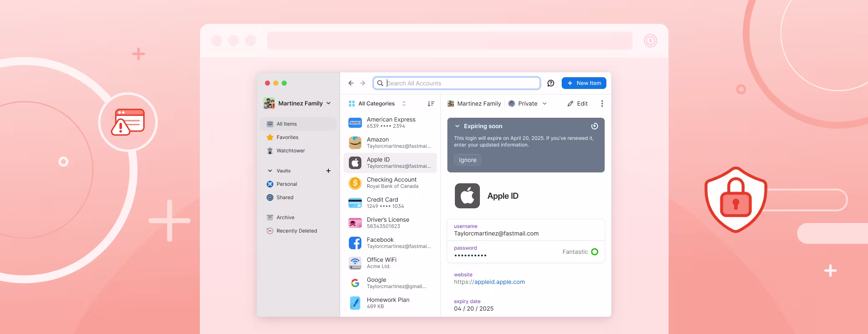Click the Facebook logo icon
Screen dimensions: 868x334
click(355, 243)
